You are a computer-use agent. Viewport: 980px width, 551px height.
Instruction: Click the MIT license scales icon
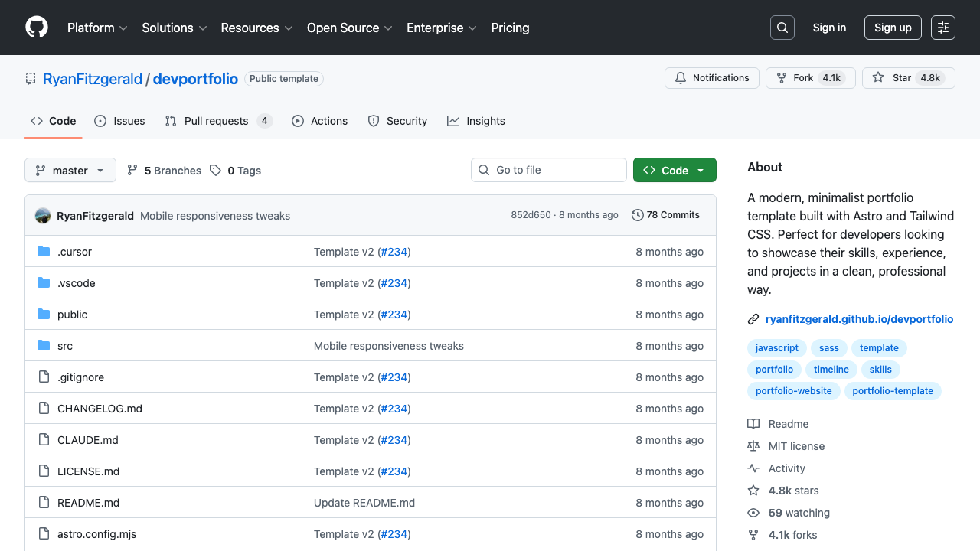tap(753, 445)
